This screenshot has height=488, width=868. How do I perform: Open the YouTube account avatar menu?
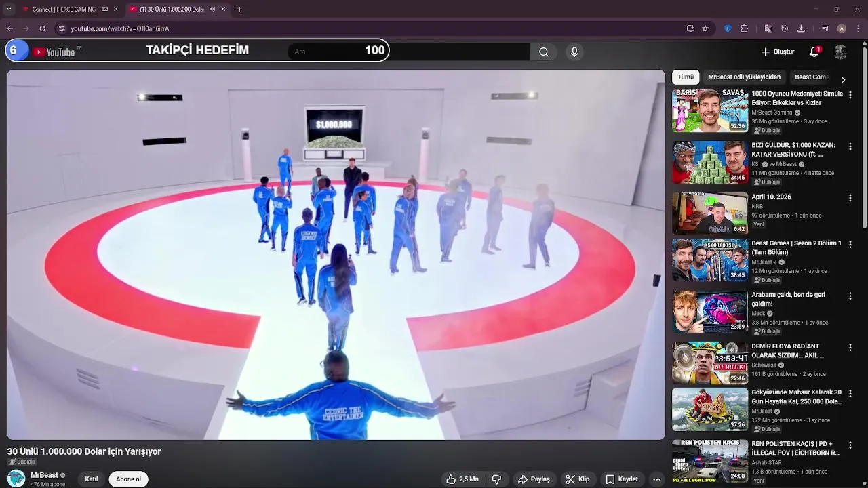pos(840,52)
